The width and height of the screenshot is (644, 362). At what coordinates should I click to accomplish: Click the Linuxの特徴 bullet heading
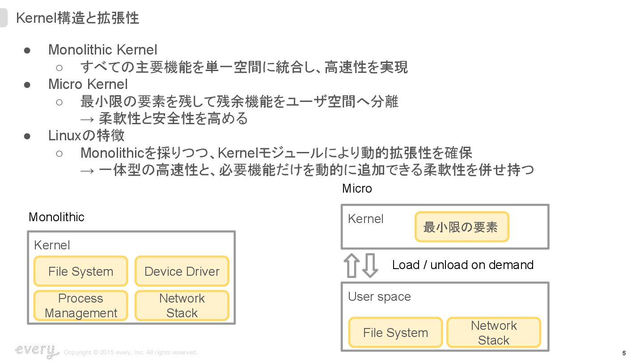[x=86, y=135]
